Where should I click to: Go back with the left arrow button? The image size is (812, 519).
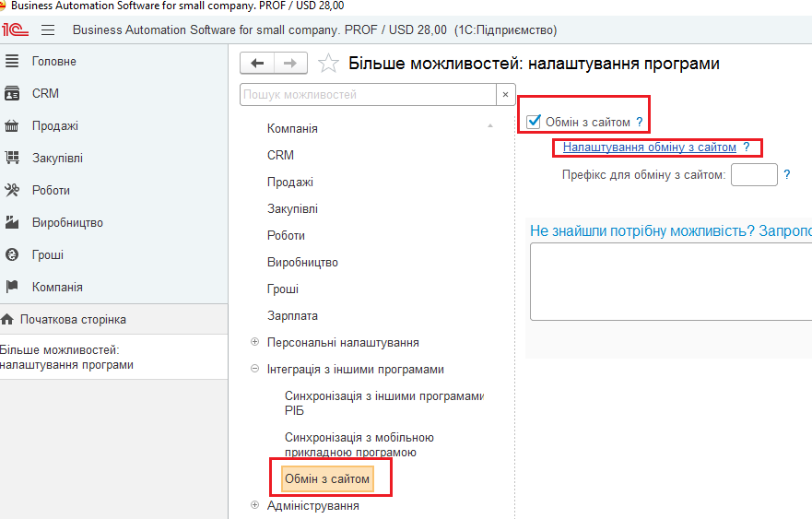point(257,64)
